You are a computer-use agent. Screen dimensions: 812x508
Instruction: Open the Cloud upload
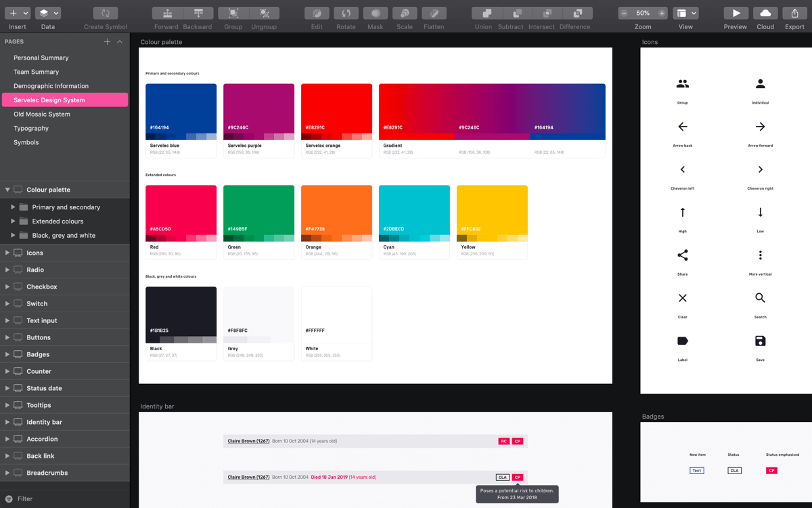pos(765,13)
